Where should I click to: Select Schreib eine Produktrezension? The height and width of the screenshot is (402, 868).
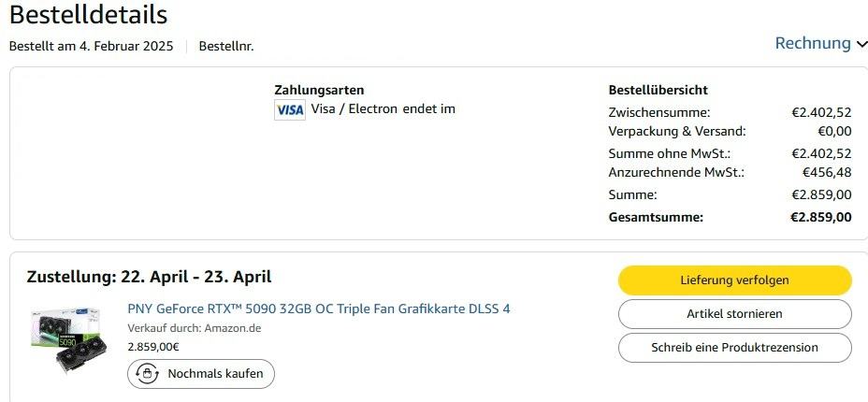point(734,348)
